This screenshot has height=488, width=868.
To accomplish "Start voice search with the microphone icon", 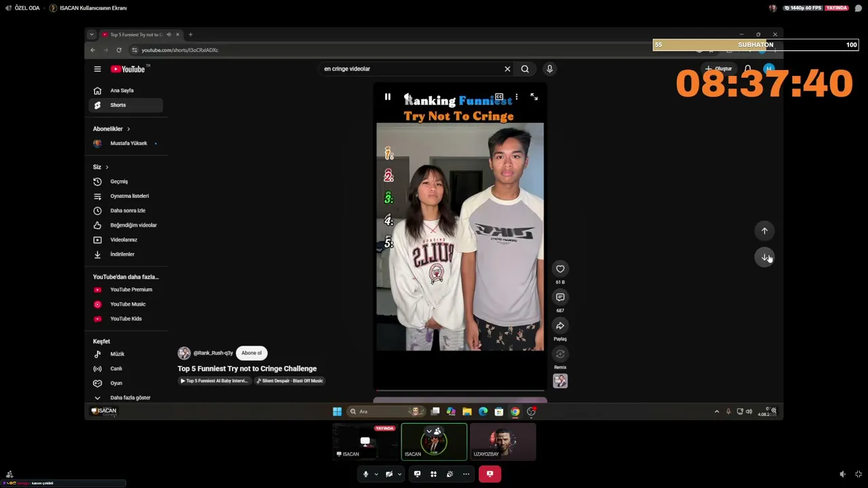I will pyautogui.click(x=549, y=69).
